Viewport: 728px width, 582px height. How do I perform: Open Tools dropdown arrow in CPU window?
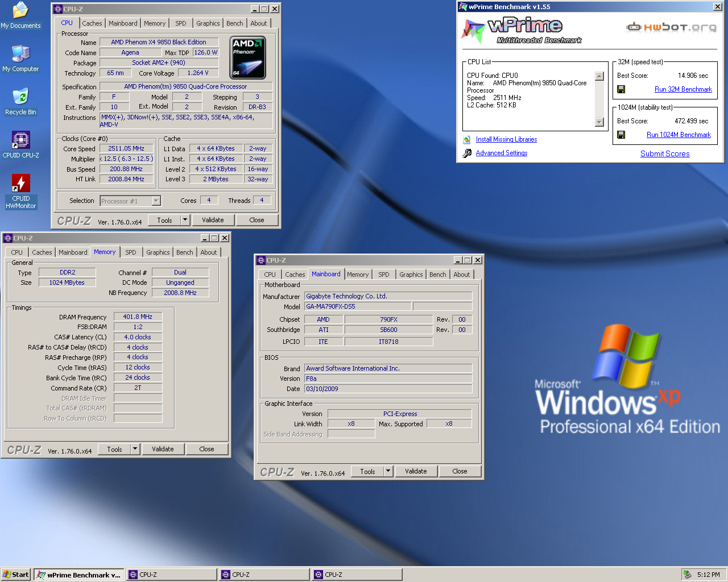tap(185, 220)
